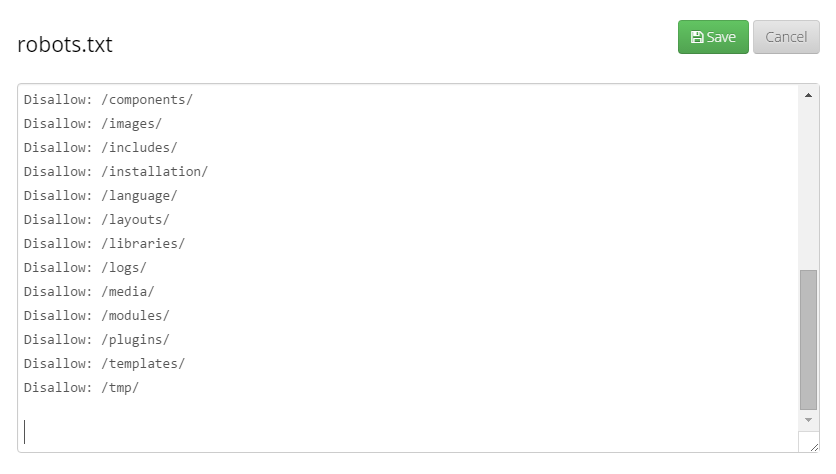The width and height of the screenshot is (836, 474).
Task: Click the Disallow: /libraries/ line
Action: 104,244
